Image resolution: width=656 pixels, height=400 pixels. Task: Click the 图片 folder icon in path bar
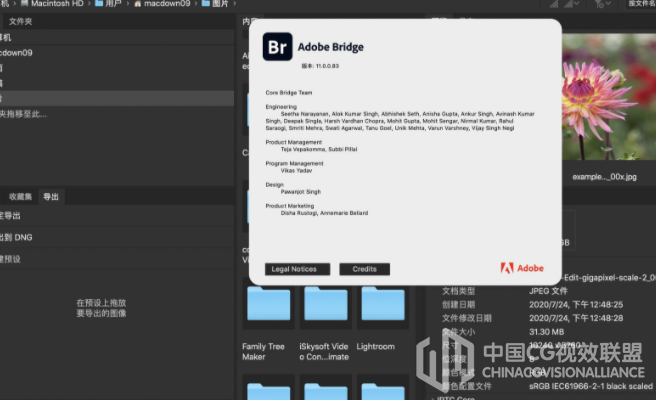coord(206,3)
